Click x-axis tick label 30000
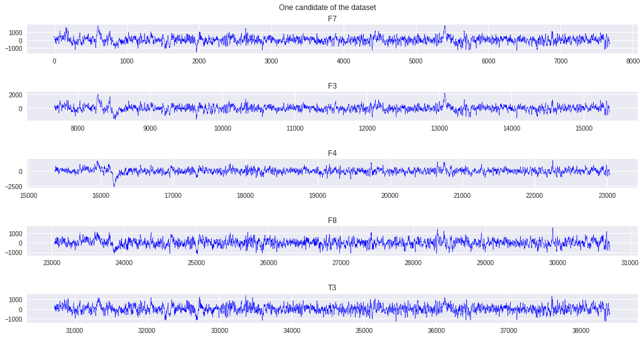The image size is (644, 338). (x=557, y=263)
